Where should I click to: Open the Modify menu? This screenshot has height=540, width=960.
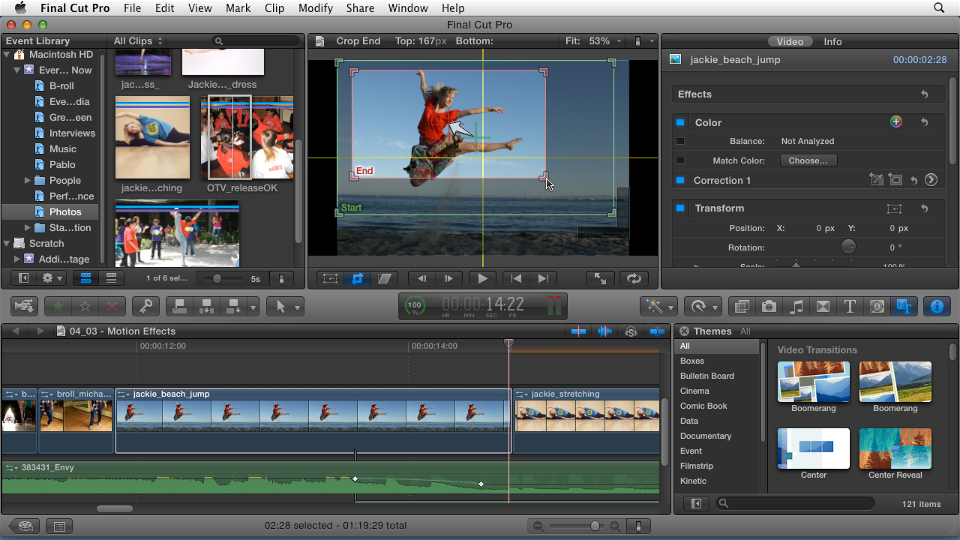click(x=315, y=8)
